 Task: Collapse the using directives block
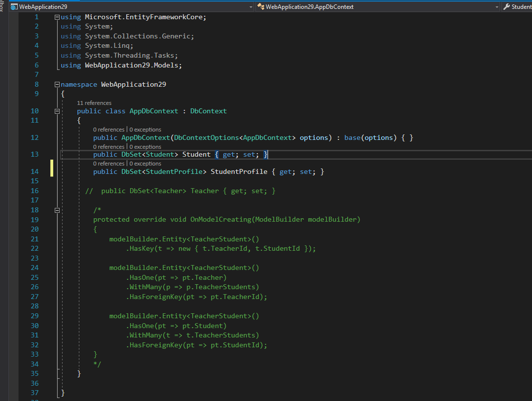tap(57, 17)
